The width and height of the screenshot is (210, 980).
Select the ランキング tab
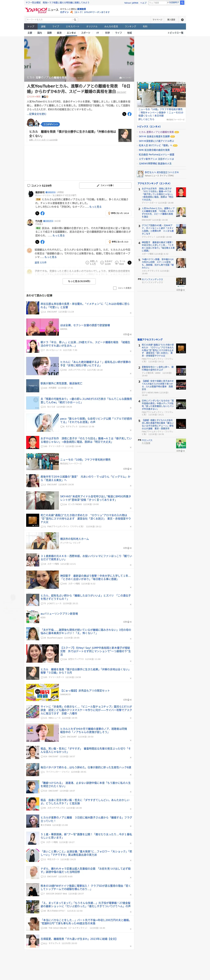(130, 27)
